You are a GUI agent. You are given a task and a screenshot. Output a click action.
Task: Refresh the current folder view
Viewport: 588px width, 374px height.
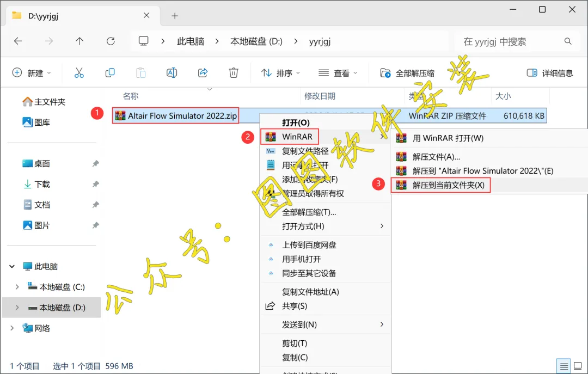[111, 41]
